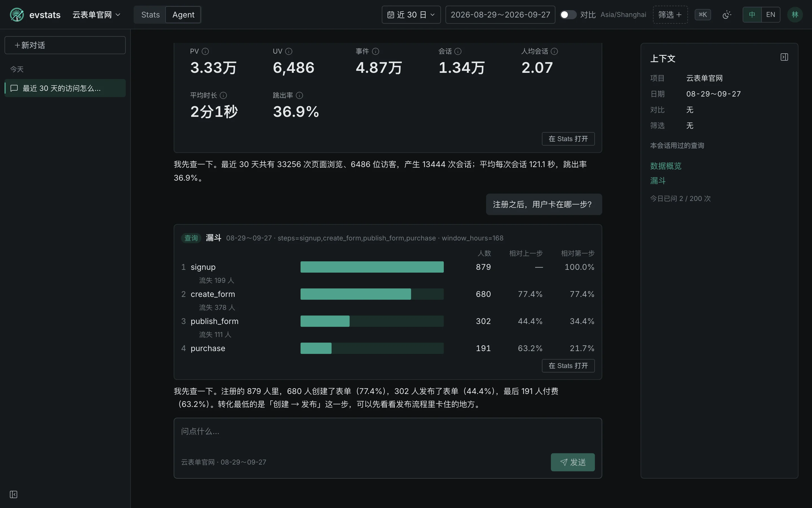Switch to the Stats tab

(150, 15)
